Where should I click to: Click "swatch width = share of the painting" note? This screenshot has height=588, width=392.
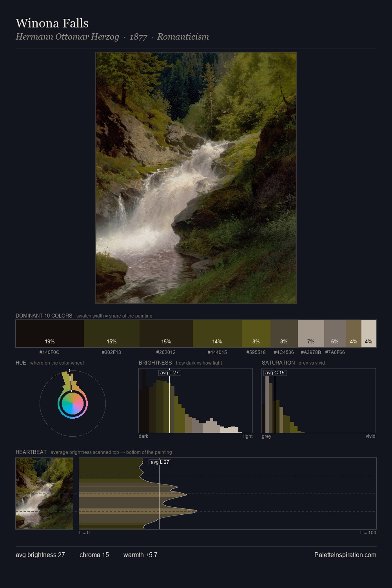click(114, 316)
